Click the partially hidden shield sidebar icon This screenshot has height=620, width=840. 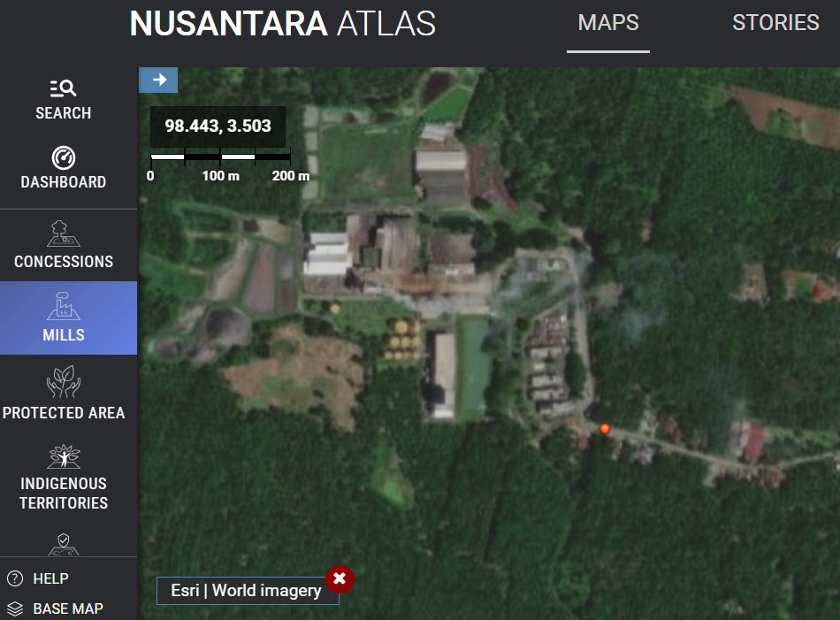[63, 544]
